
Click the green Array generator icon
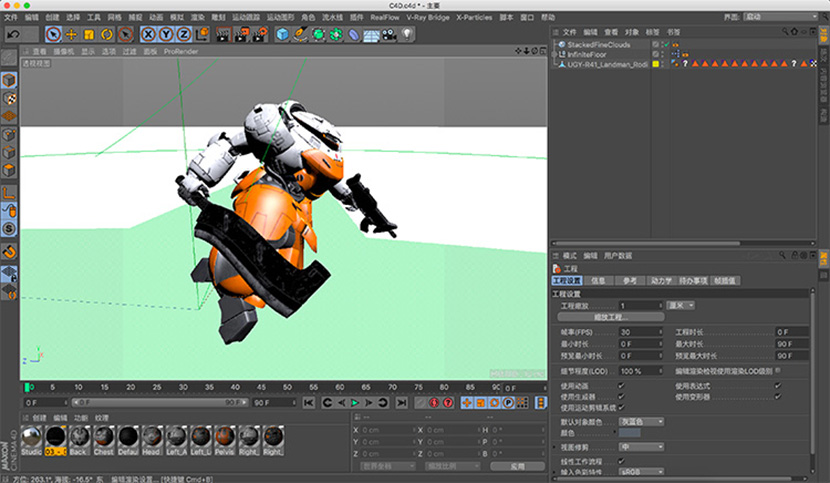(x=336, y=35)
